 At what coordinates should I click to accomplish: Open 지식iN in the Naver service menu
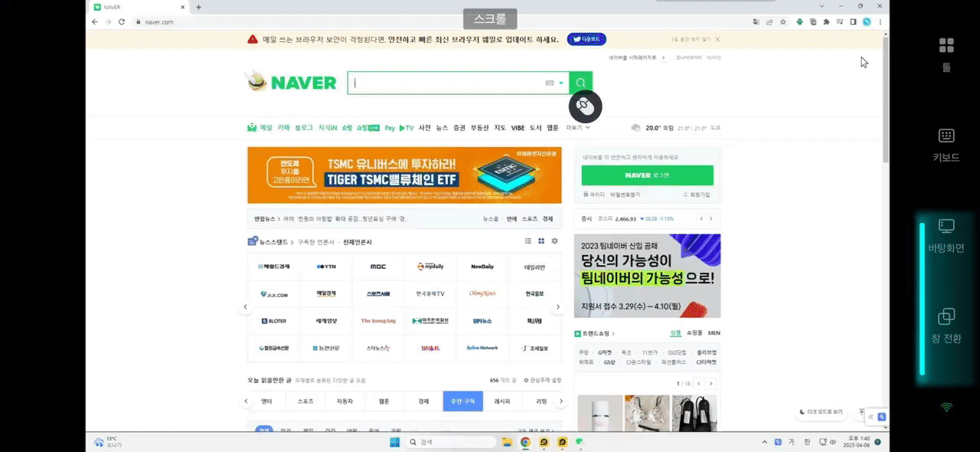(x=328, y=128)
